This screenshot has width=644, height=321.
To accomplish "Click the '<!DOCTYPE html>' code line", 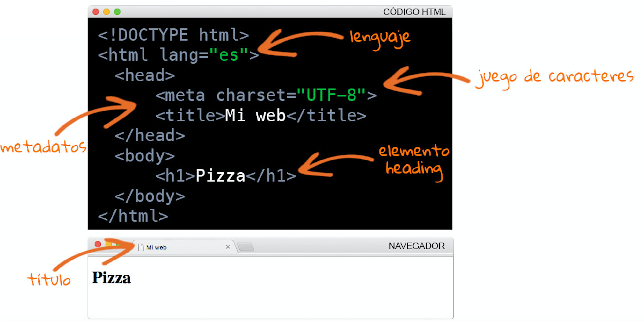I will pyautogui.click(x=174, y=35).
